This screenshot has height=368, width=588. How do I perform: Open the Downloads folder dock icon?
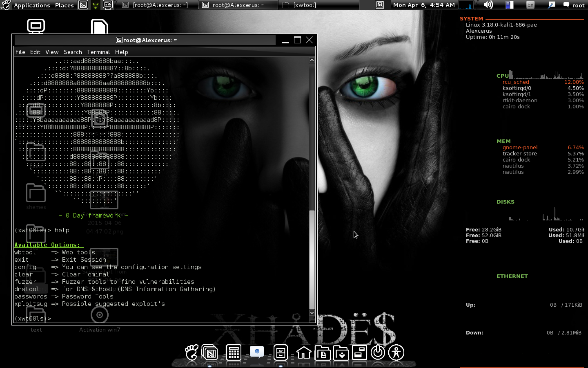tap(341, 352)
